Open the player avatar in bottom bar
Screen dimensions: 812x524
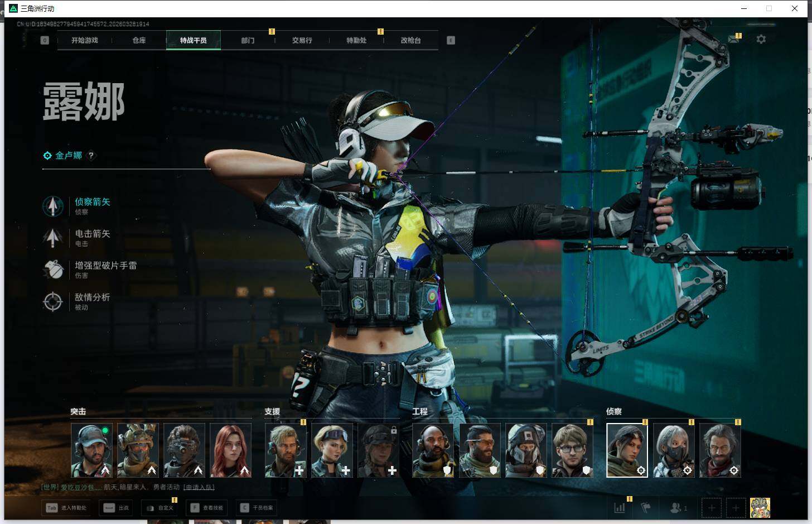(760, 508)
